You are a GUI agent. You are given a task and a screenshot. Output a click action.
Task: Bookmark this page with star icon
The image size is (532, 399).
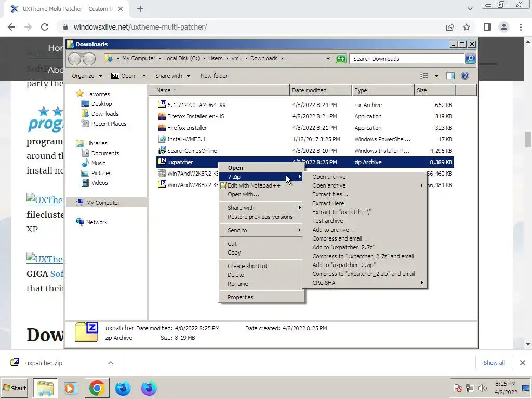coord(467,27)
